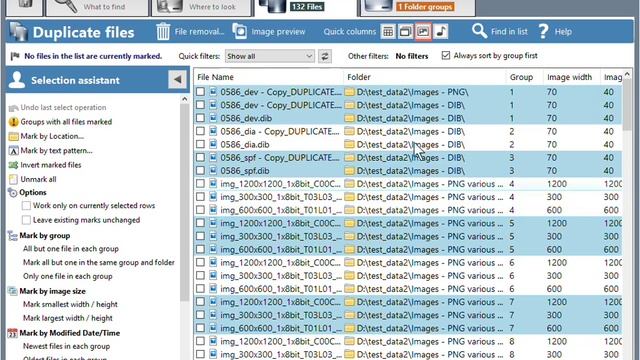Click the Mark by group icon
Viewport: 640px width, 360px height.
12,236
